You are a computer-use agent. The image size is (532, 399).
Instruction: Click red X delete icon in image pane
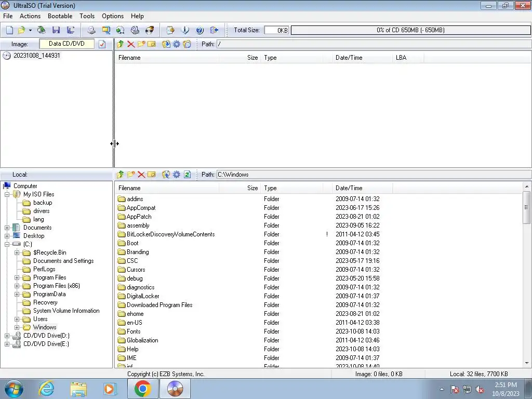(x=131, y=44)
